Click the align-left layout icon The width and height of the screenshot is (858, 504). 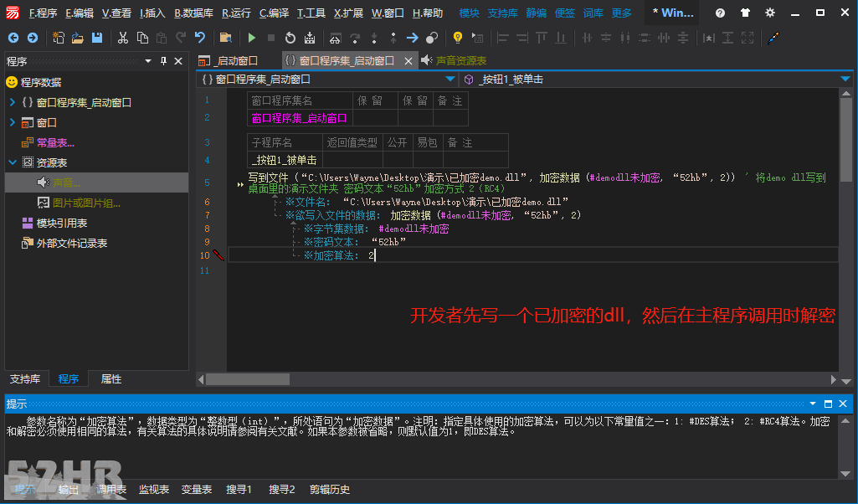503,38
